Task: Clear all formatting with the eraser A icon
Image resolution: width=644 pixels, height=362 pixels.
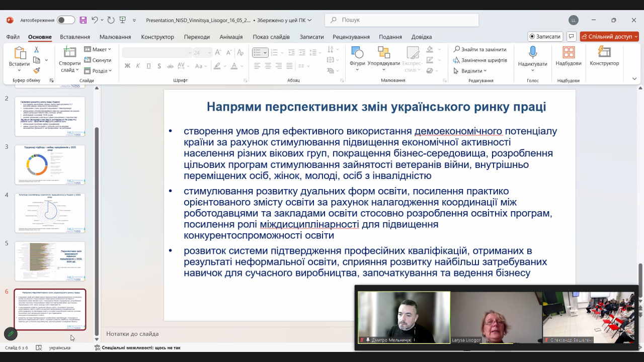Action: coord(240,52)
